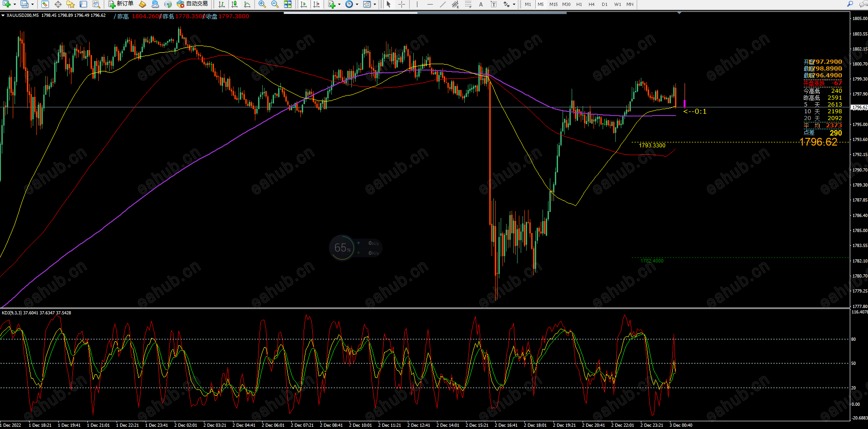Click the XAUUSD200,M5 chart title
The image size is (868, 429).
click(23, 15)
